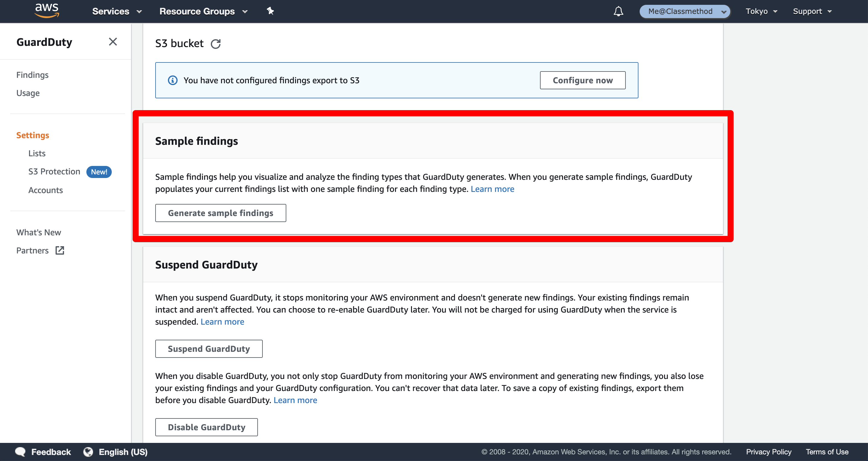Open S3 Protection settings page

point(54,172)
